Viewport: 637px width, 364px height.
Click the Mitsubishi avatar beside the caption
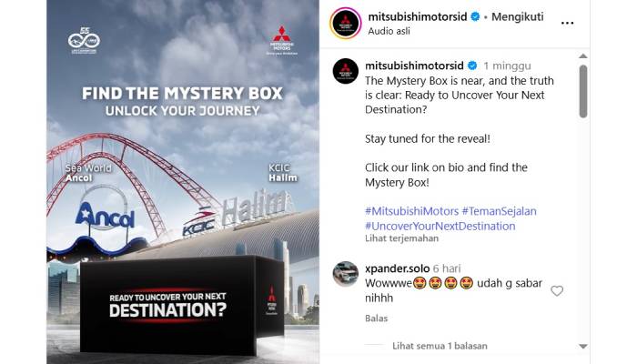[x=345, y=71]
